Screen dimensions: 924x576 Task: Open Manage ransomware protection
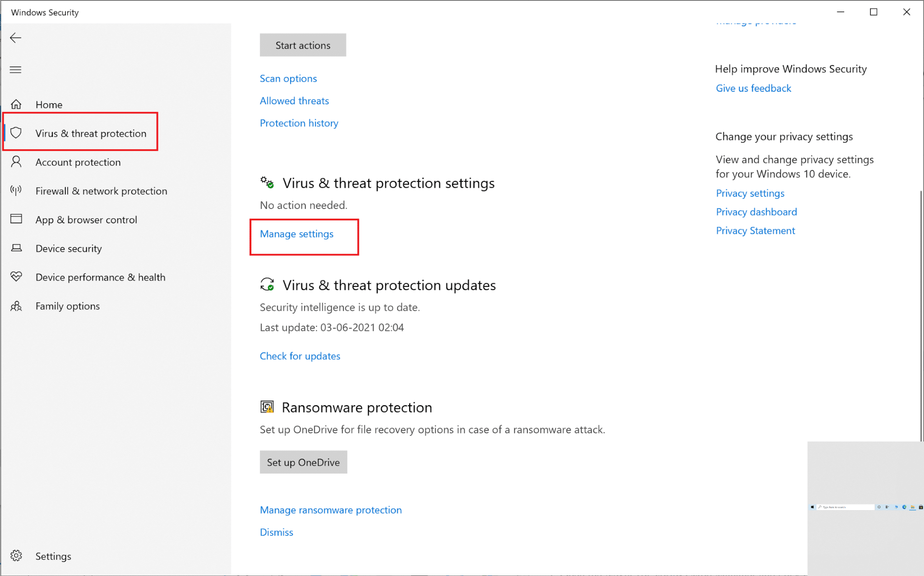(331, 510)
